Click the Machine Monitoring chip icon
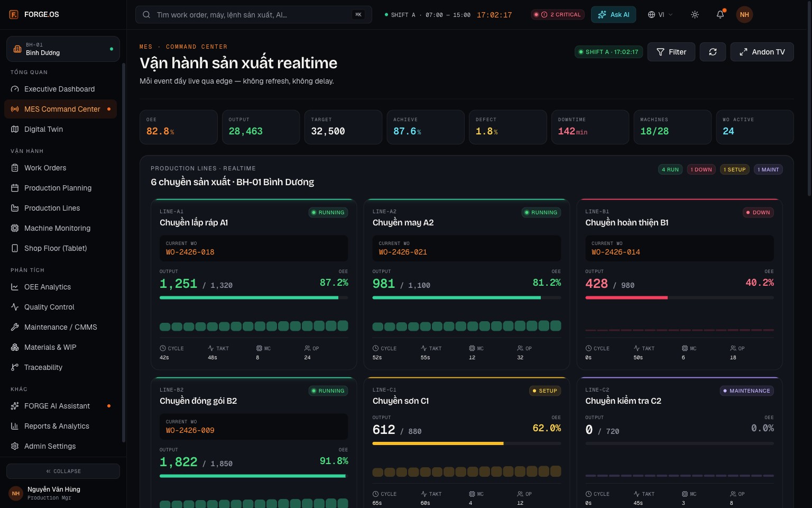This screenshot has height=508, width=812. [x=15, y=228]
